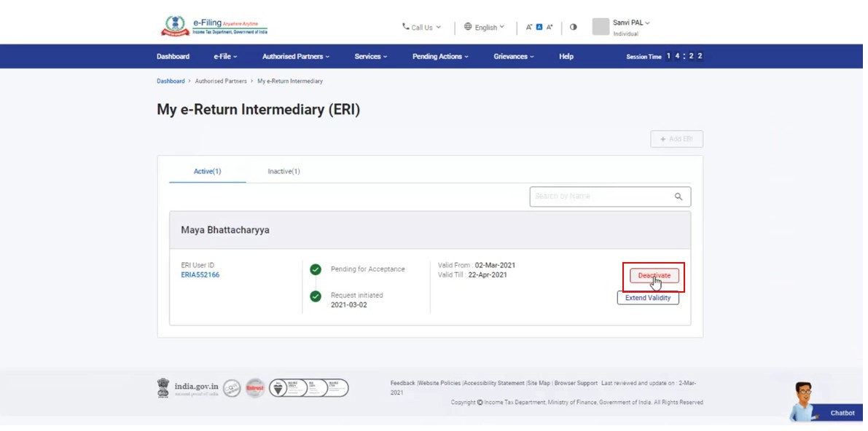The height and width of the screenshot is (431, 868).
Task: Open the Pending Actions menu
Action: click(440, 56)
